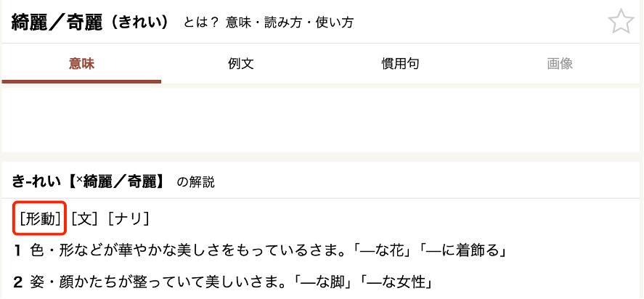The image size is (644, 299).
Task: Click the greyed-out 画像 tab
Action: click(560, 64)
